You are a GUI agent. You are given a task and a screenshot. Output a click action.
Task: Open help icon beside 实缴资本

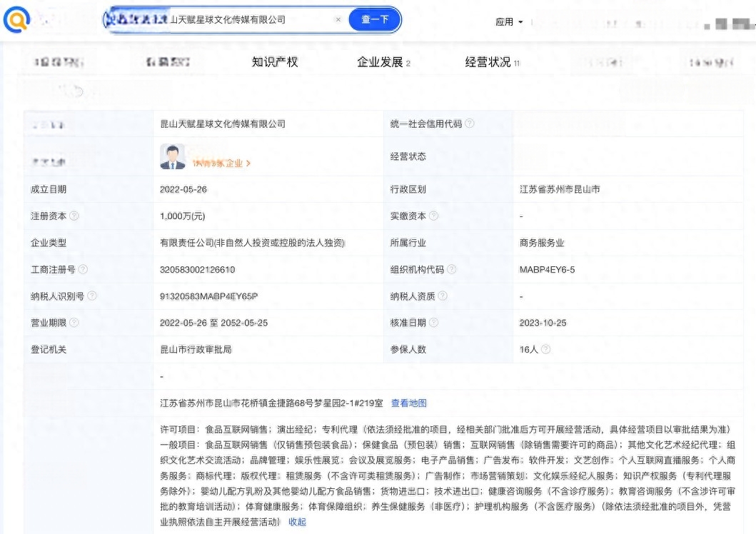433,216
